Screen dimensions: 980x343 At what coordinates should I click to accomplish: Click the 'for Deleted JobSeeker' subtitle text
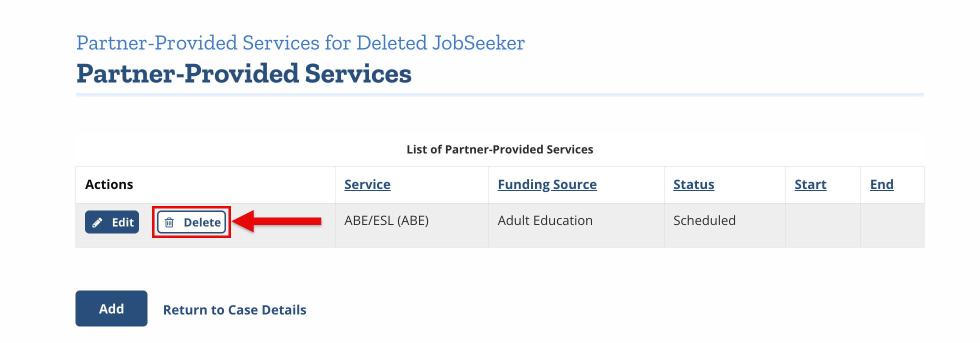click(424, 43)
